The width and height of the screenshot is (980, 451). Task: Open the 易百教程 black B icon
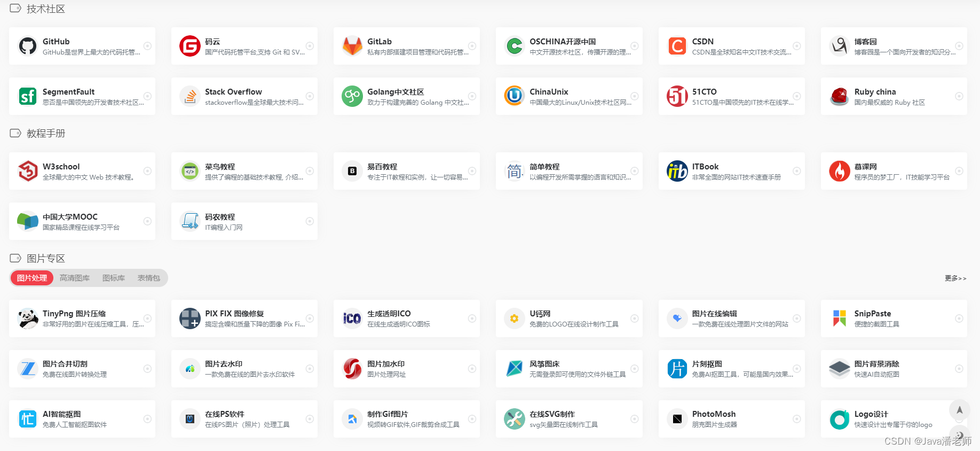click(352, 171)
